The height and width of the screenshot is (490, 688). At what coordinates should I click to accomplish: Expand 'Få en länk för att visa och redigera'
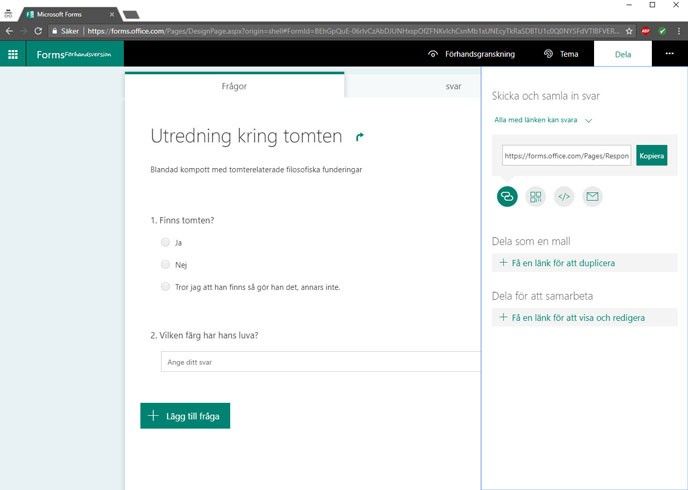click(571, 317)
